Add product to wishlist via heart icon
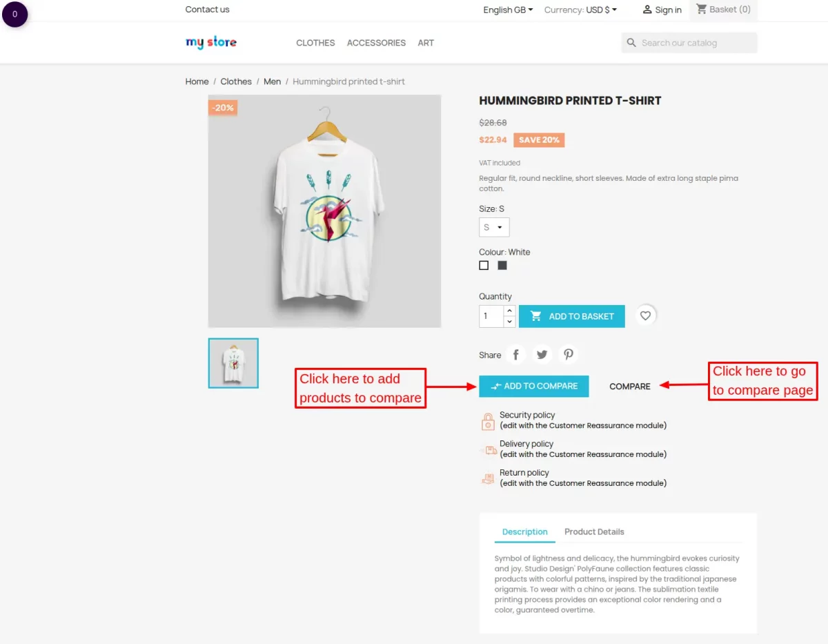This screenshot has height=644, width=828. coord(645,315)
